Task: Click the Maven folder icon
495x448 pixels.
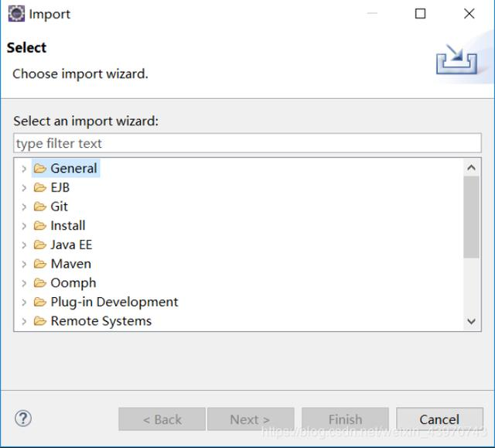Action: coord(40,264)
